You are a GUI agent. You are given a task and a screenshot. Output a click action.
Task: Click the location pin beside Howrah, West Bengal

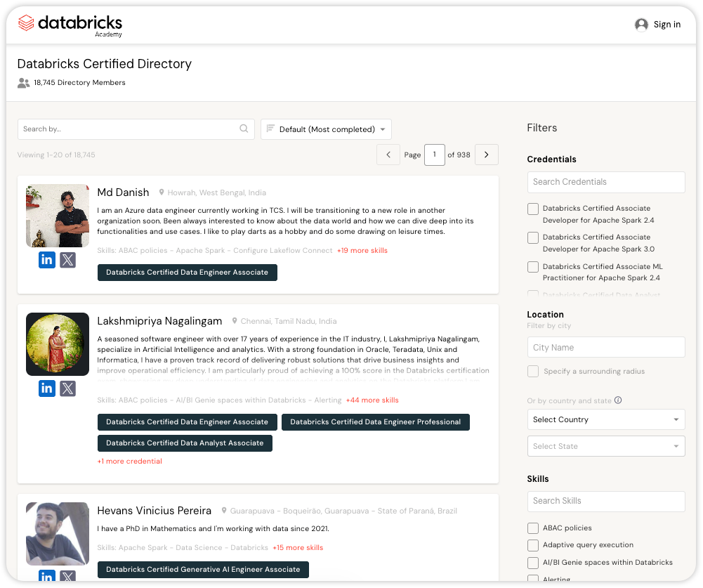coord(162,192)
